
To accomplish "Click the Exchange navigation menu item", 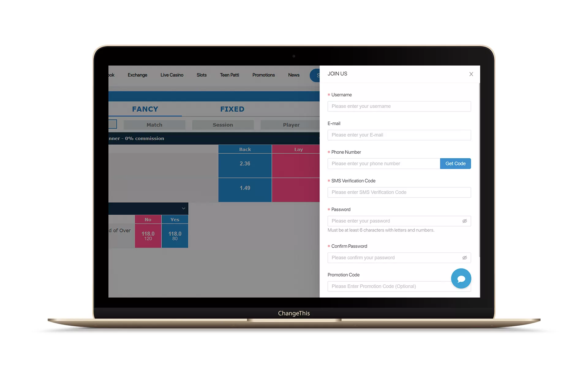I will click(137, 74).
